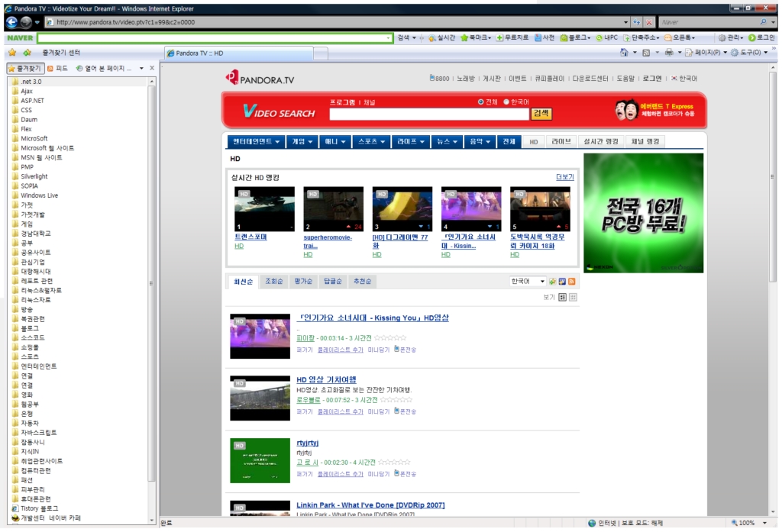The height and width of the screenshot is (532, 782).
Task: Click the NAVER logo in the toolbar
Action: pyautogui.click(x=20, y=38)
